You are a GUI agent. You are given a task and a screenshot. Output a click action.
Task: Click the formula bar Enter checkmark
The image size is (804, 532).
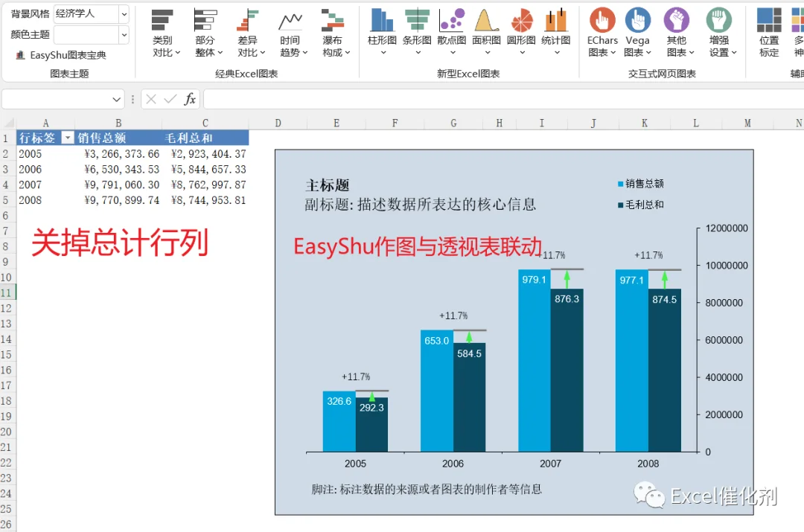[170, 99]
